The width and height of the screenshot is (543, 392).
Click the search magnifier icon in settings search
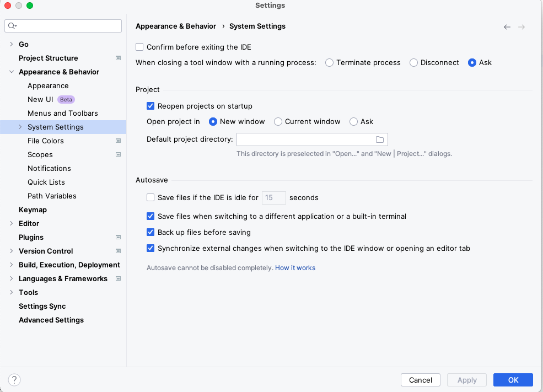tap(12, 26)
